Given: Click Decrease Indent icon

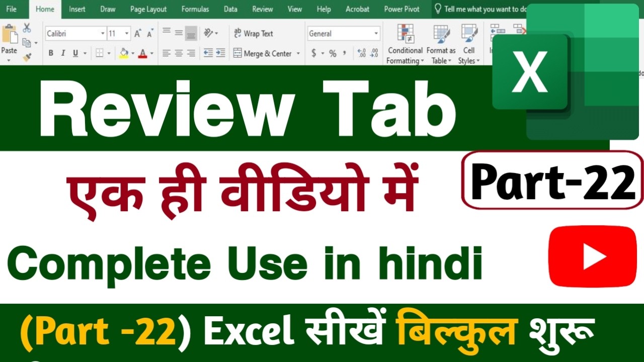Looking at the screenshot, I should pyautogui.click(x=208, y=53).
